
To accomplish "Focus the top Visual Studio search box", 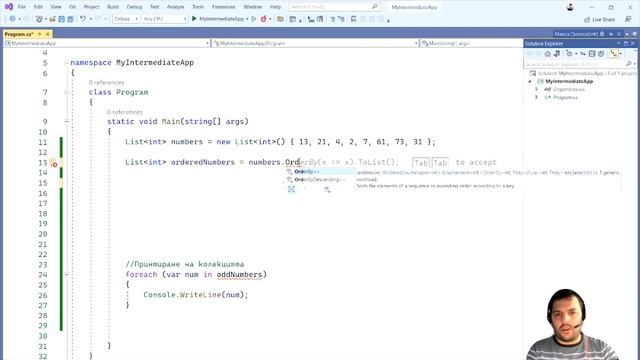I will [334, 7].
